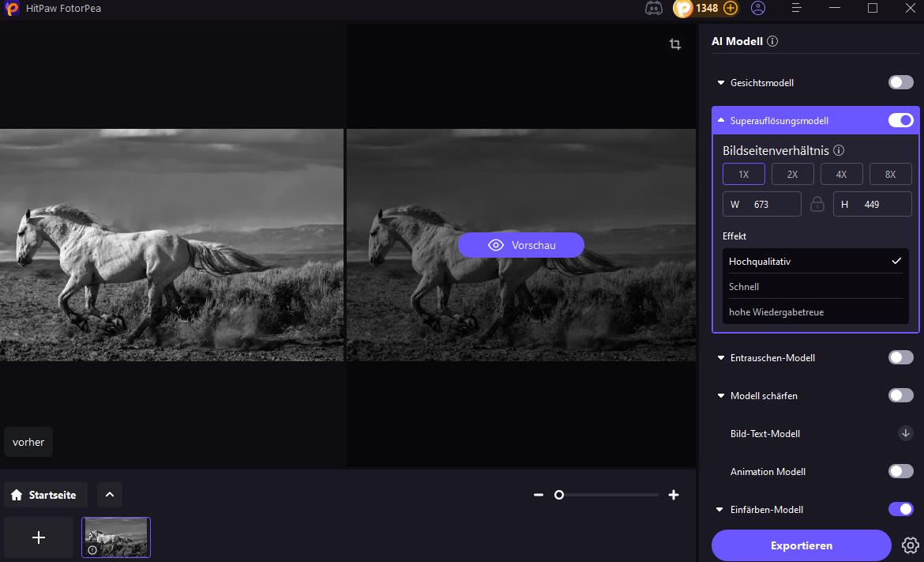
Task: Click the zoom slider handle
Action: [x=559, y=495]
